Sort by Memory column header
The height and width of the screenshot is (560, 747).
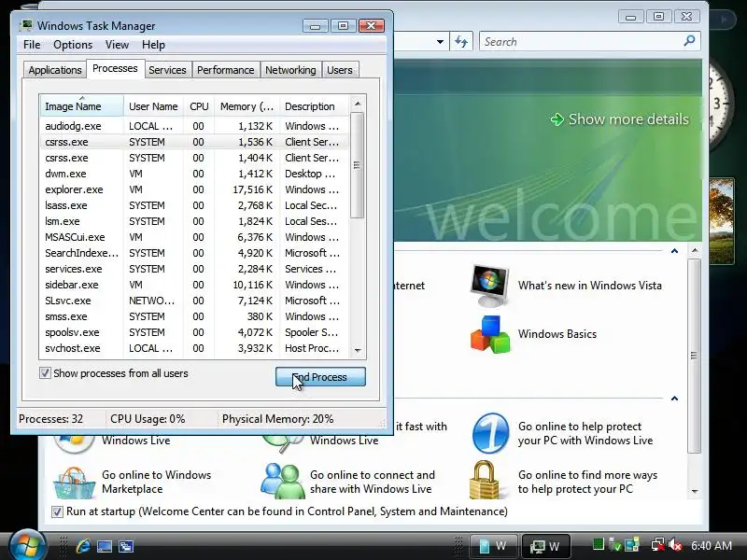(247, 106)
